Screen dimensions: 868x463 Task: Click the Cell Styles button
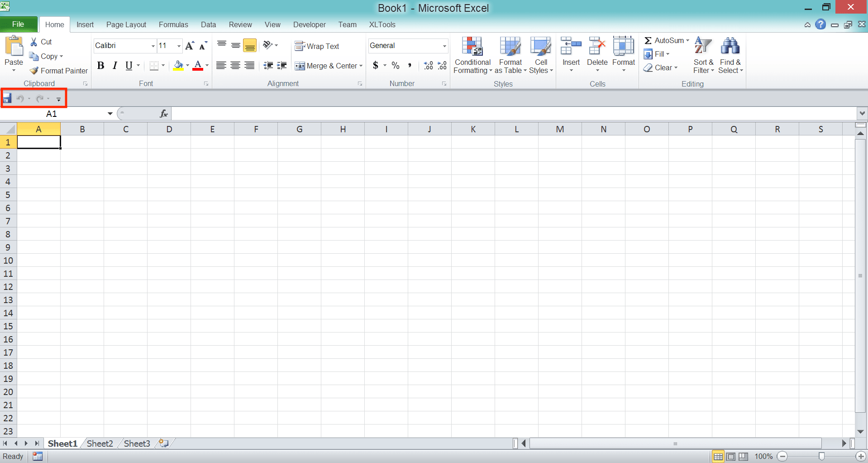540,54
